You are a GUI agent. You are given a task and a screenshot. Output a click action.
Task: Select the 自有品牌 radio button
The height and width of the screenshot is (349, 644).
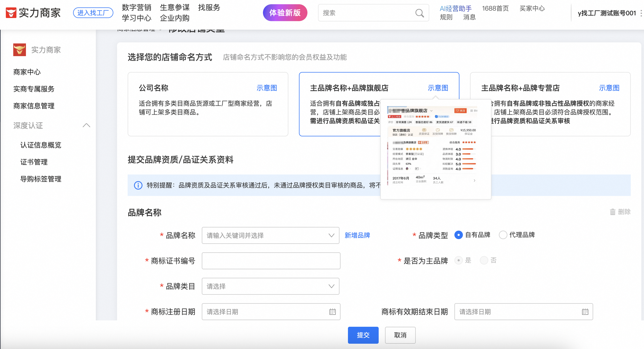click(x=458, y=235)
